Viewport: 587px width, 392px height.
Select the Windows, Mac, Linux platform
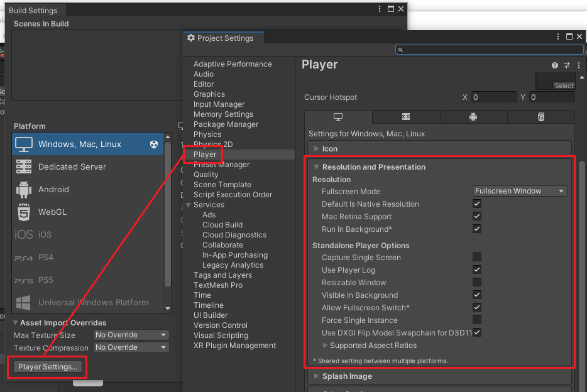[x=87, y=144]
